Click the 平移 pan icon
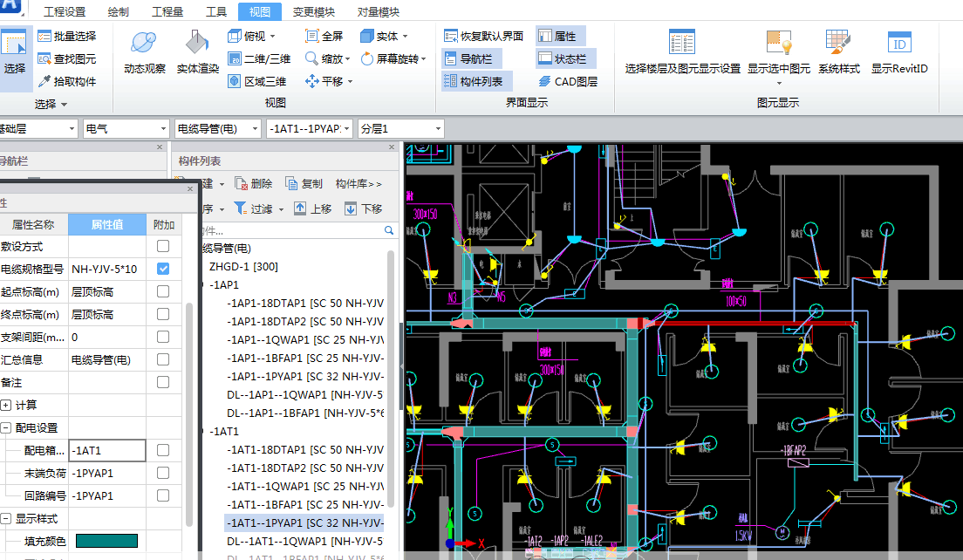The height and width of the screenshot is (560, 963). click(x=312, y=81)
